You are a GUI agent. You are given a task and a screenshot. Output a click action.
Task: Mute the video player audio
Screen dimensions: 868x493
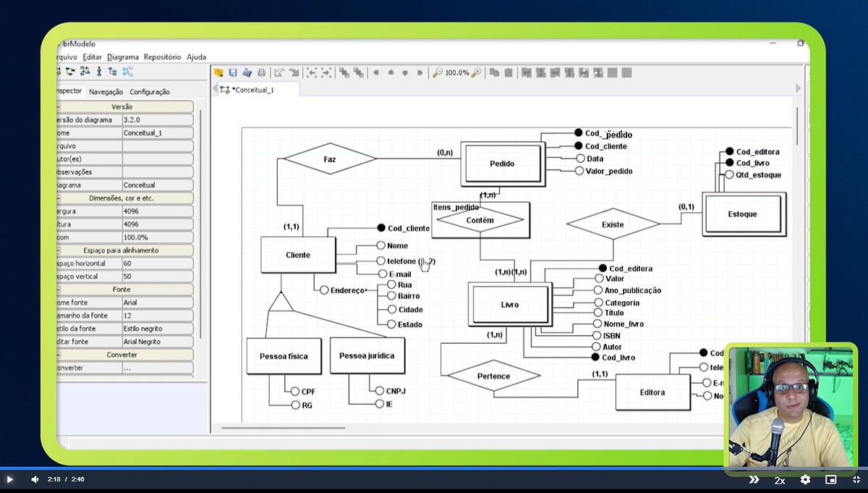click(35, 479)
